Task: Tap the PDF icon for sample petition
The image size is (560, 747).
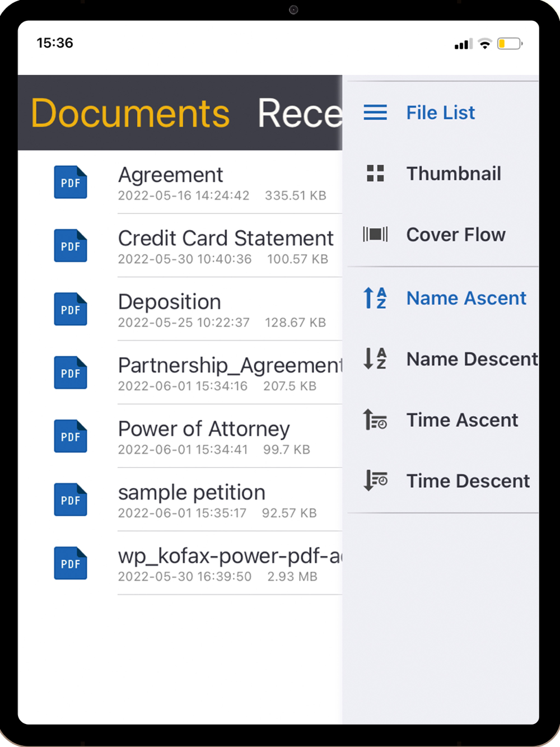Action: 71,499
